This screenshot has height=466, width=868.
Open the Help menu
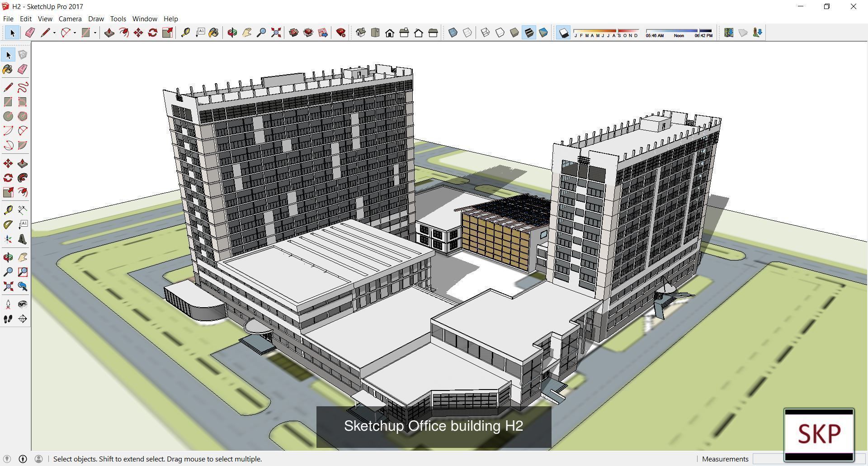pos(170,19)
